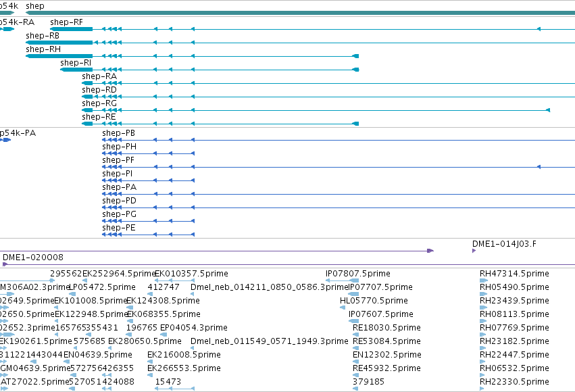Select the shep-RI transcript label
Image resolution: width=575 pixels, height=392 pixels.
(x=76, y=63)
